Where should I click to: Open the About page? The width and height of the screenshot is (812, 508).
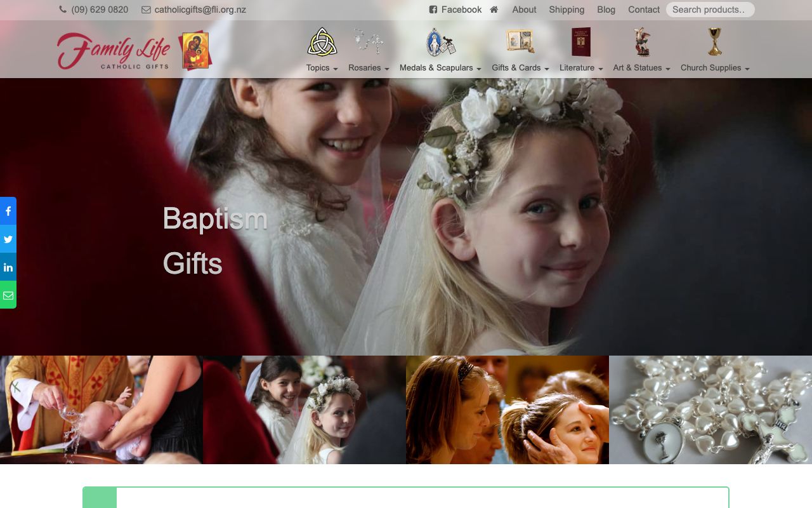click(x=524, y=10)
